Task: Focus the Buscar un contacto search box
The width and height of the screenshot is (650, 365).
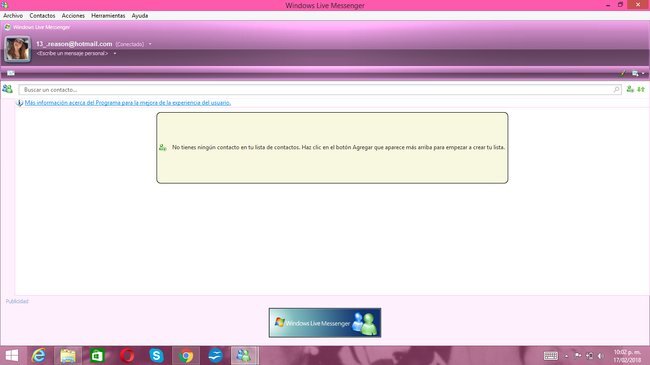Action: click(x=320, y=90)
